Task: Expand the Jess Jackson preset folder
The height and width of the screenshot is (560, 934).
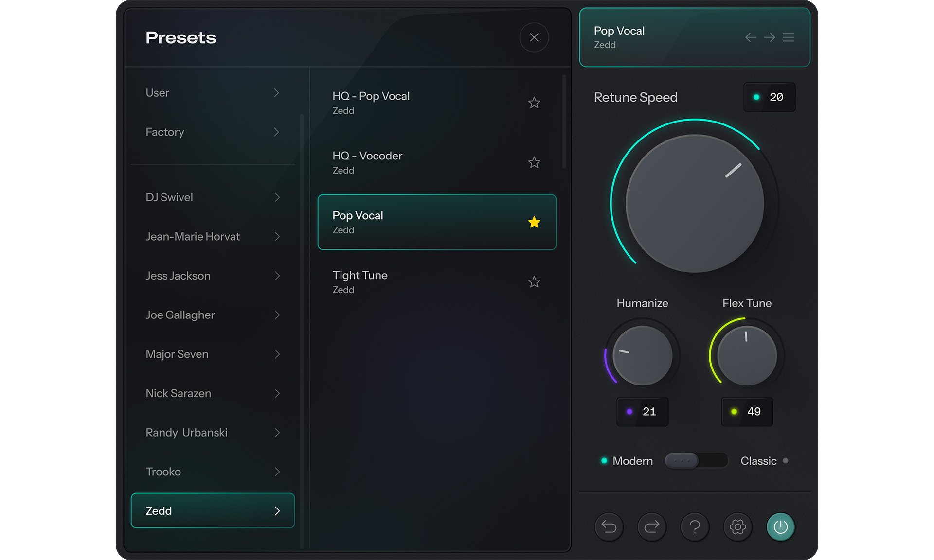Action: tap(213, 276)
